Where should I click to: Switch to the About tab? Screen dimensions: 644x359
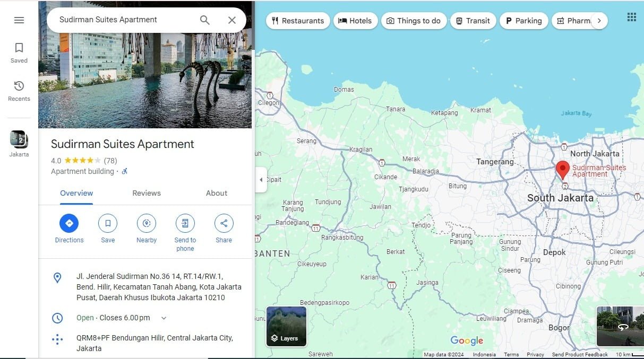point(217,193)
